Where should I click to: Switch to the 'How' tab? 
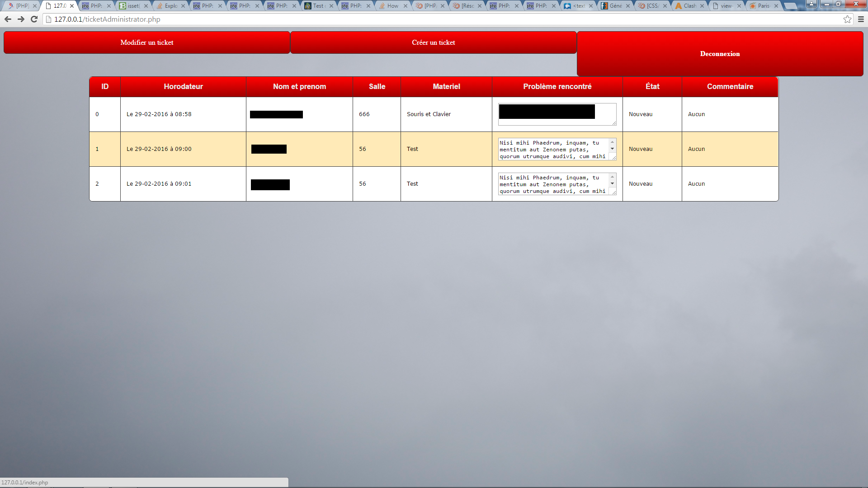click(x=392, y=6)
